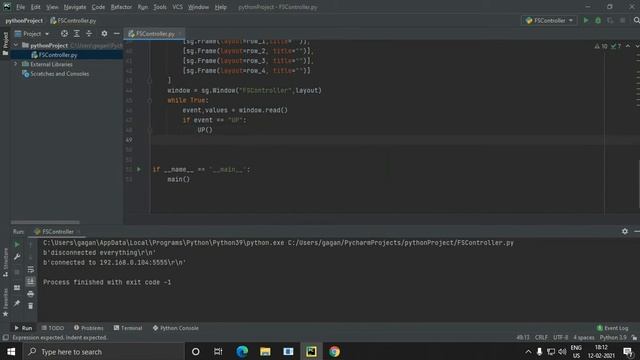Click the Search Everywhere magnifier icon
Viewport: 640px width, 360px height.
pos(636,20)
